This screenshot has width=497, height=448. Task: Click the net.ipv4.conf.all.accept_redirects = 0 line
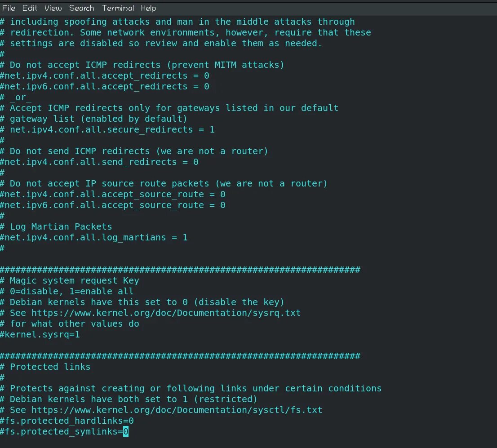(x=105, y=75)
